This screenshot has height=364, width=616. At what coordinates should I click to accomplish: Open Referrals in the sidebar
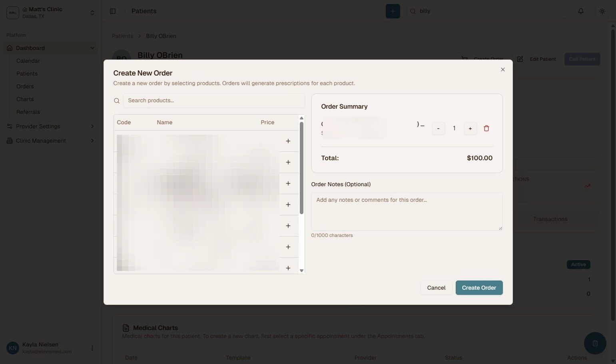tap(28, 112)
